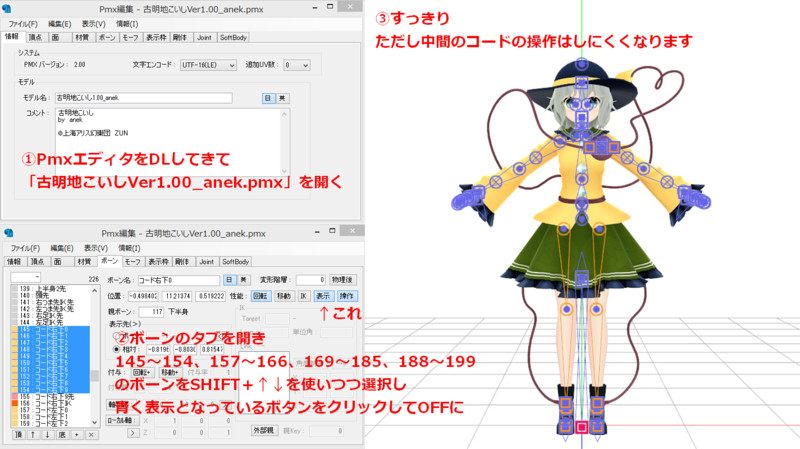Screen dimensions: 800x449
Task: Toggle the 日 language button beside the bone name
Action: point(230,280)
